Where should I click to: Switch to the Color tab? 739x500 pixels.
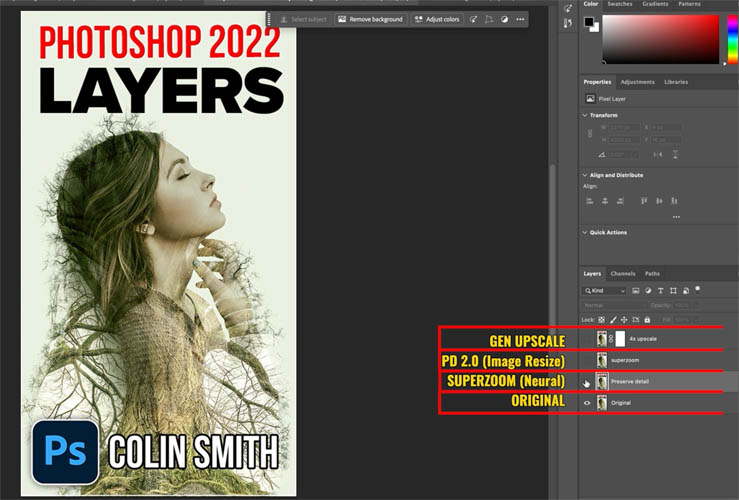[x=591, y=4]
